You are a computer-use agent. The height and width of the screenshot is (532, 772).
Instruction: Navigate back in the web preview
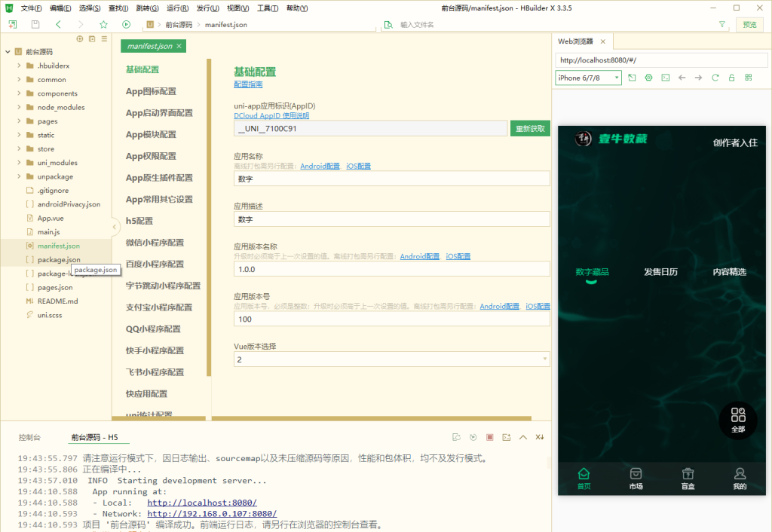pyautogui.click(x=682, y=78)
